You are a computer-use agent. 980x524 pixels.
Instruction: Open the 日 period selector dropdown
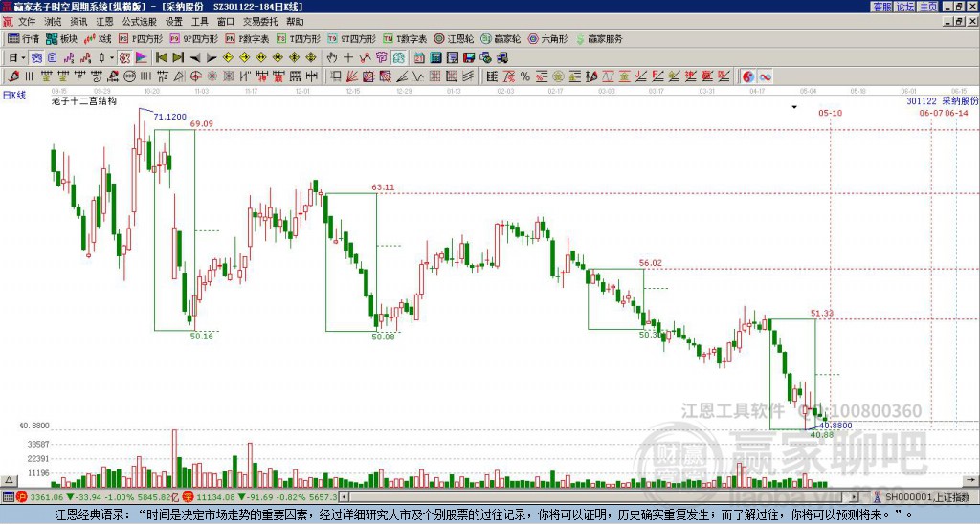(17, 58)
